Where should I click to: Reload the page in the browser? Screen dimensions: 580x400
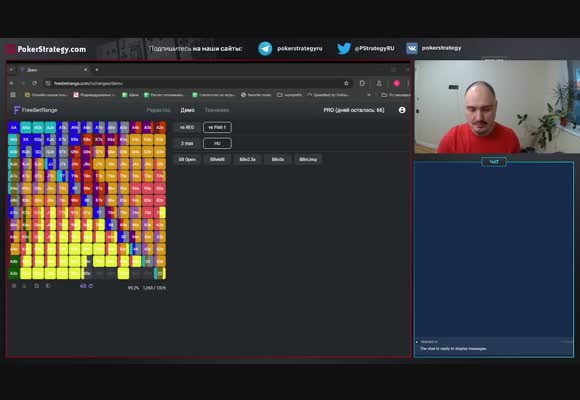pyautogui.click(x=34, y=83)
